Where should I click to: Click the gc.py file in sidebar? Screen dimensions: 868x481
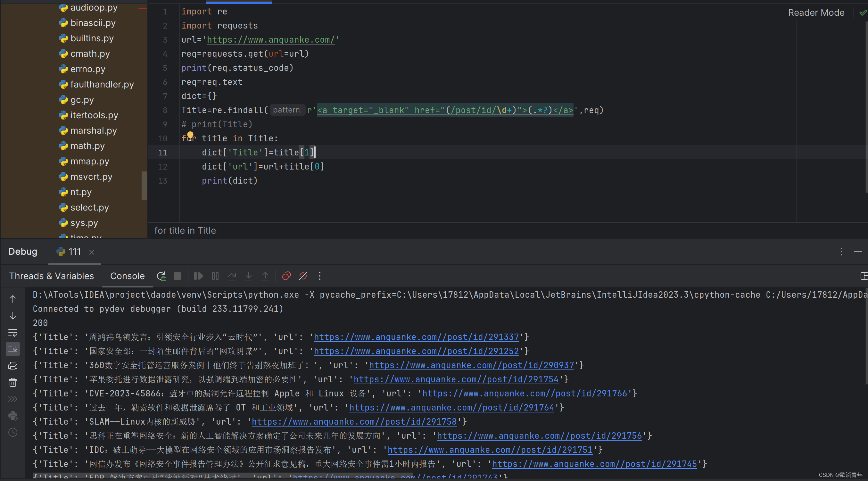pyautogui.click(x=82, y=100)
